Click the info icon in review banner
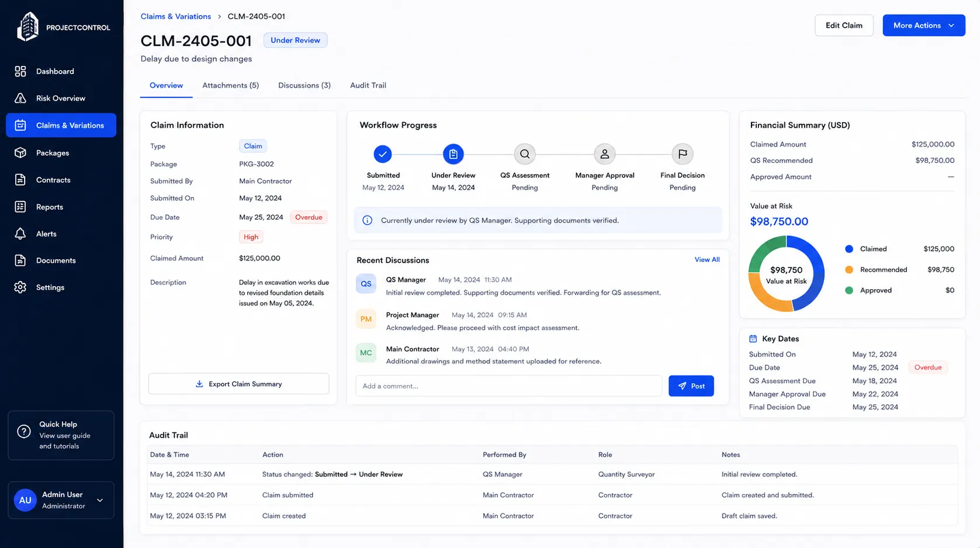980x548 pixels. [367, 220]
